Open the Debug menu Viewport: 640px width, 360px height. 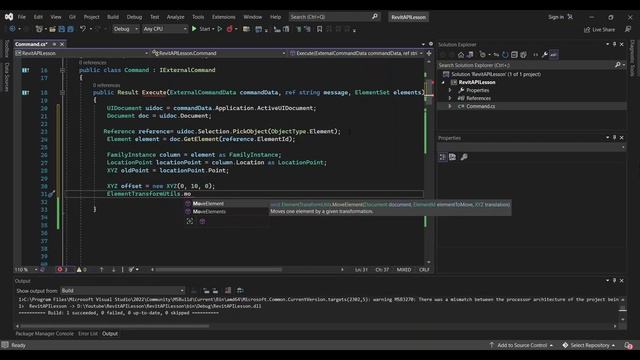[134, 17]
